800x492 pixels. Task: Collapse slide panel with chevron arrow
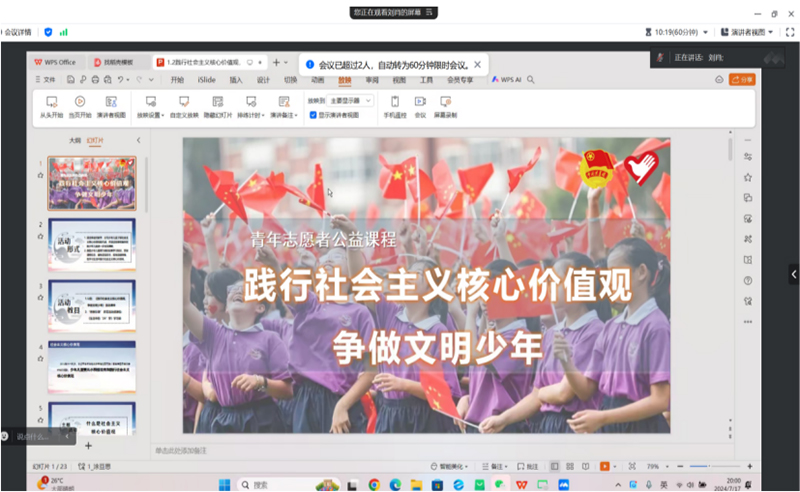(138, 140)
